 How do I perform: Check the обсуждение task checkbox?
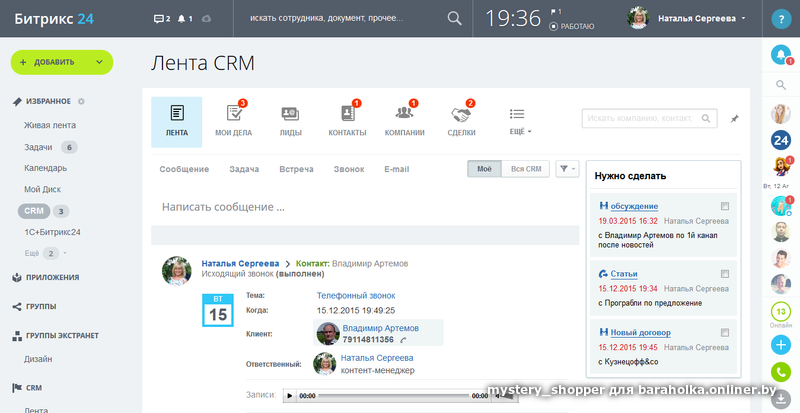click(x=725, y=206)
